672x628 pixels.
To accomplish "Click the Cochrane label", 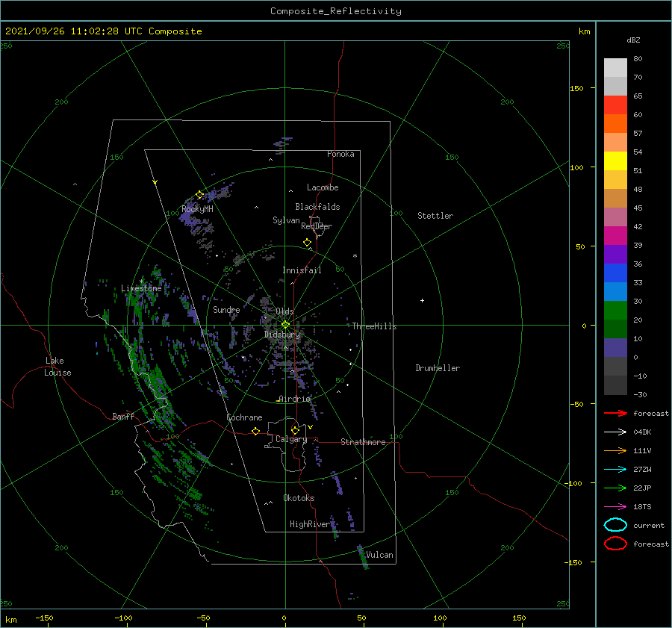I will point(244,417).
